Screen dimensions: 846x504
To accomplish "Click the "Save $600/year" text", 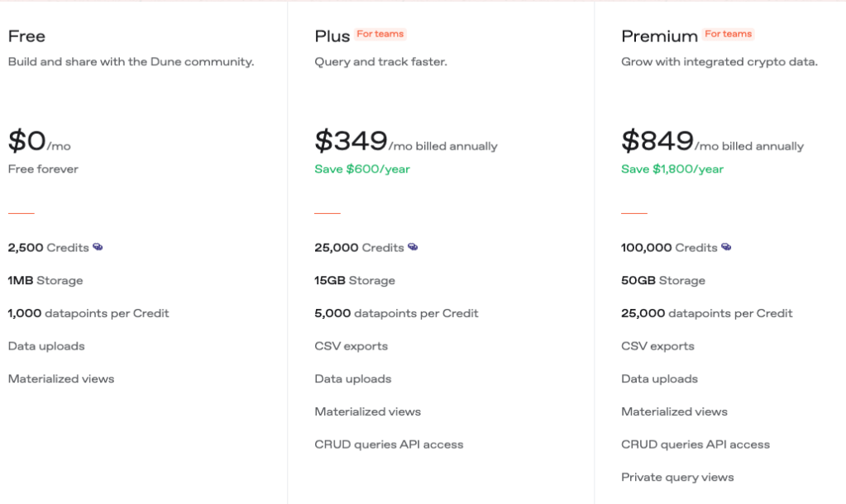I will click(361, 169).
